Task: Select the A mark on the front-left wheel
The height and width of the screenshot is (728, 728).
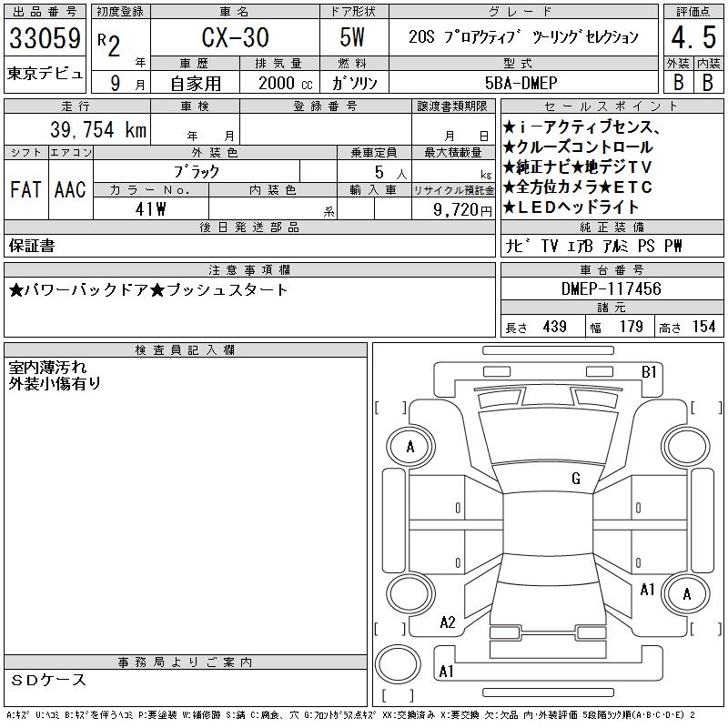Action: [x=410, y=447]
